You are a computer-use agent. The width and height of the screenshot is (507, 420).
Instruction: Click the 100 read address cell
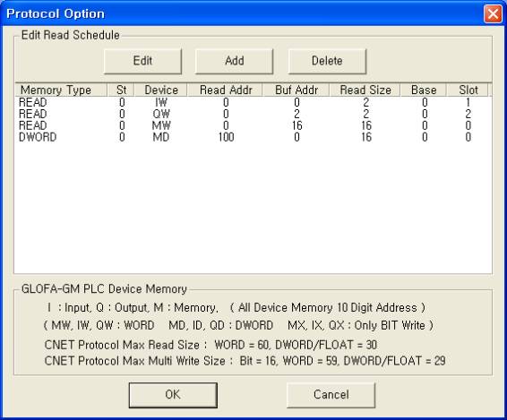click(226, 137)
